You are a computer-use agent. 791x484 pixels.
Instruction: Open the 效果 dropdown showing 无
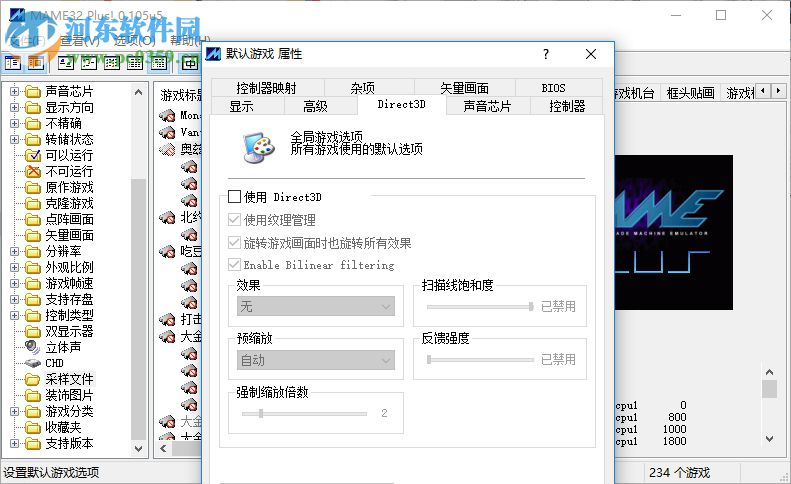click(316, 306)
